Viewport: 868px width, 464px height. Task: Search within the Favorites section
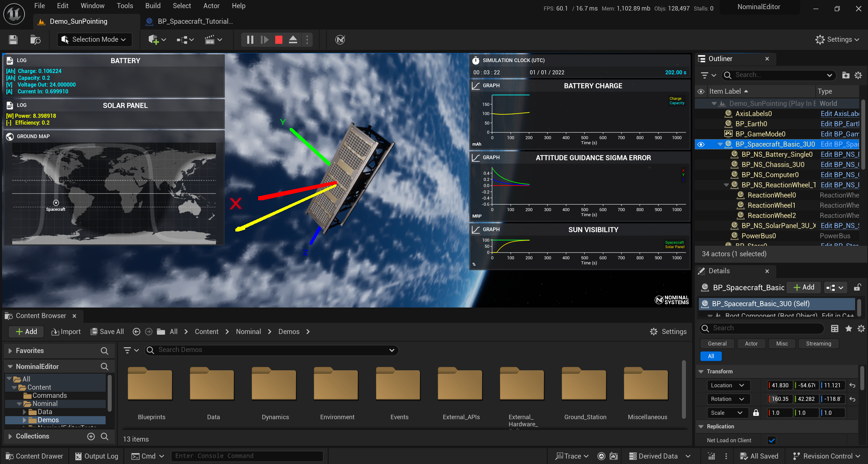(105, 351)
